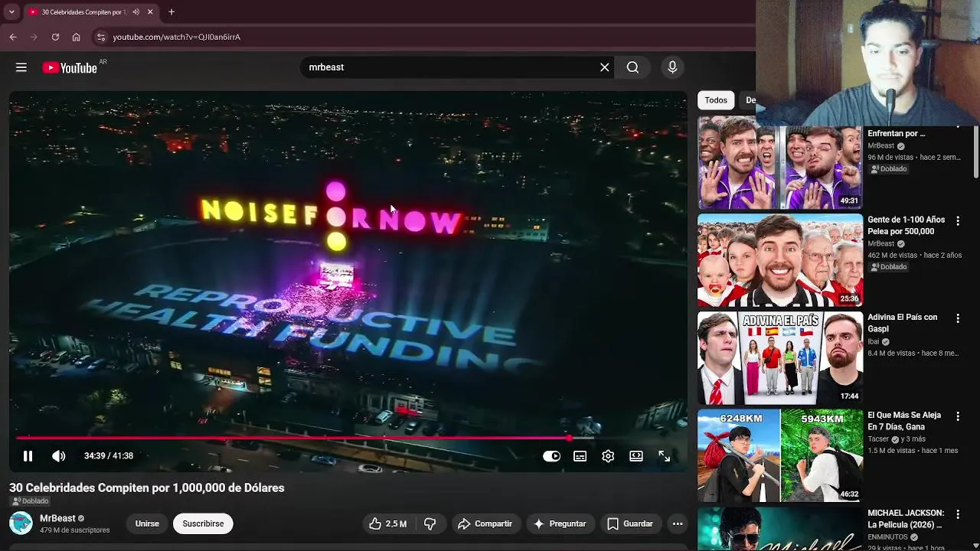Go to the YouTube home logo

tap(70, 68)
